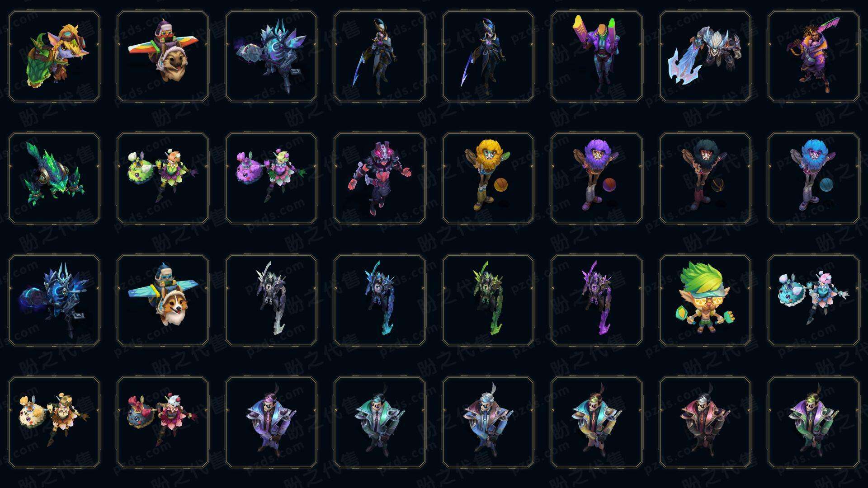The width and height of the screenshot is (868, 488).
Task: Select the green dragon-rider yordle skin thumbnail
Action: (54, 56)
